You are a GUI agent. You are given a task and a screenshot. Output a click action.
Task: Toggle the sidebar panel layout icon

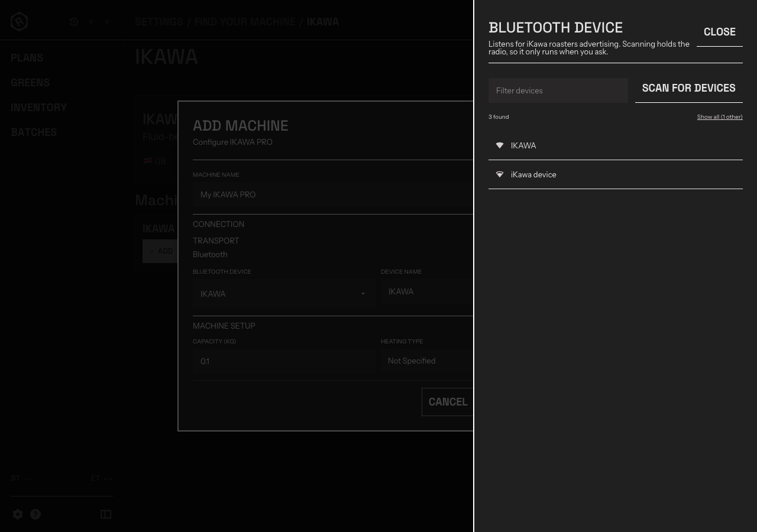[106, 514]
